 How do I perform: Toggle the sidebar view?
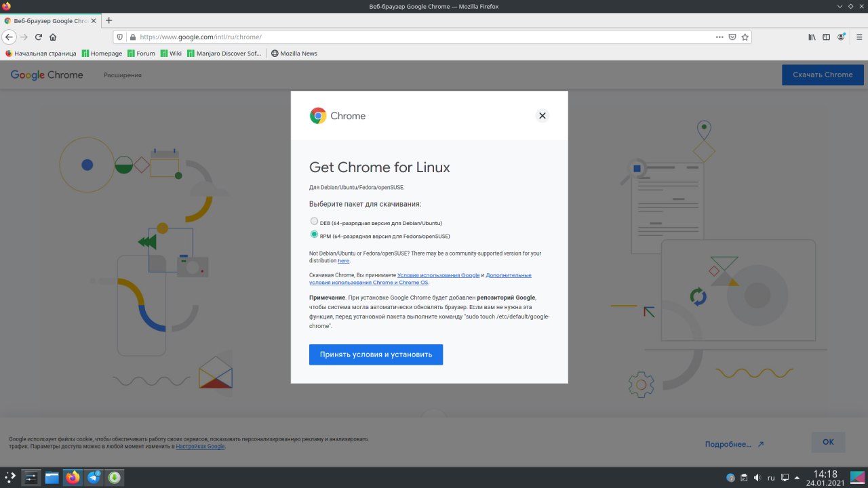pos(826,37)
